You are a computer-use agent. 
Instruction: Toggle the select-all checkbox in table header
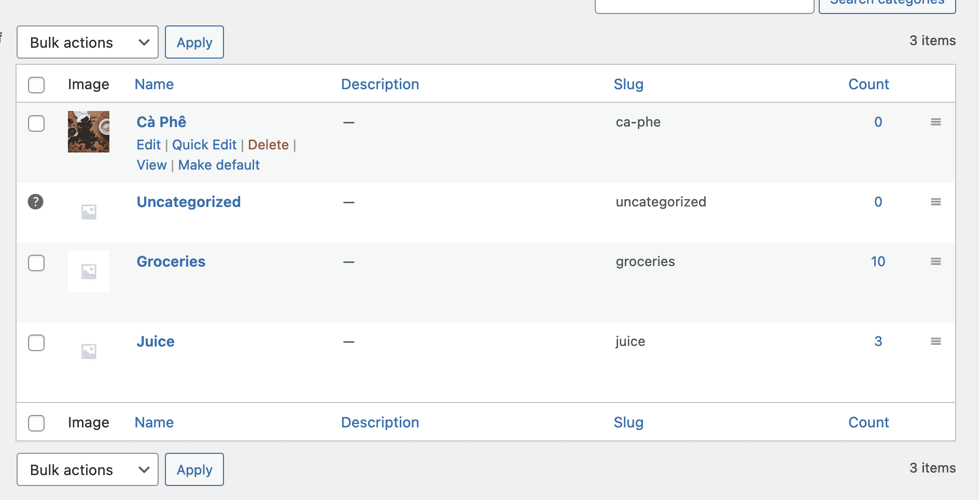click(x=36, y=85)
